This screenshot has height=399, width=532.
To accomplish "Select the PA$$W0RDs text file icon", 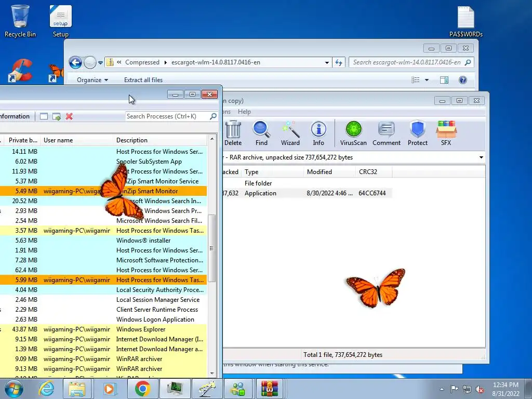I will (466, 21).
